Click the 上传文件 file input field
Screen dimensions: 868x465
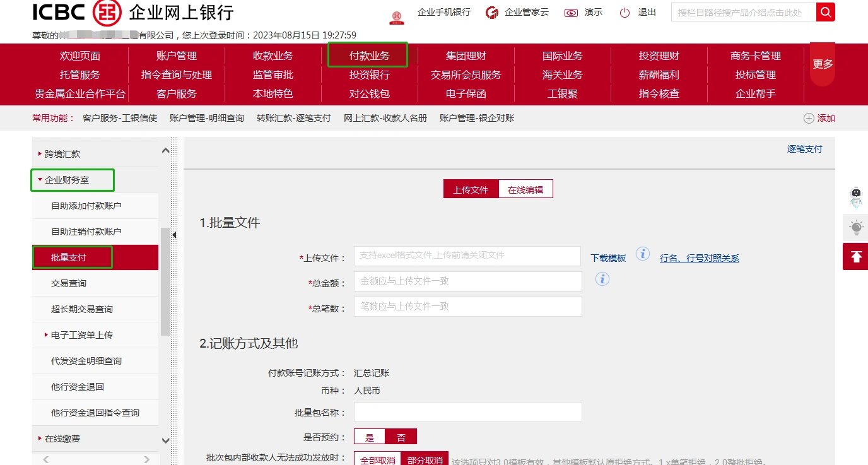pos(467,256)
